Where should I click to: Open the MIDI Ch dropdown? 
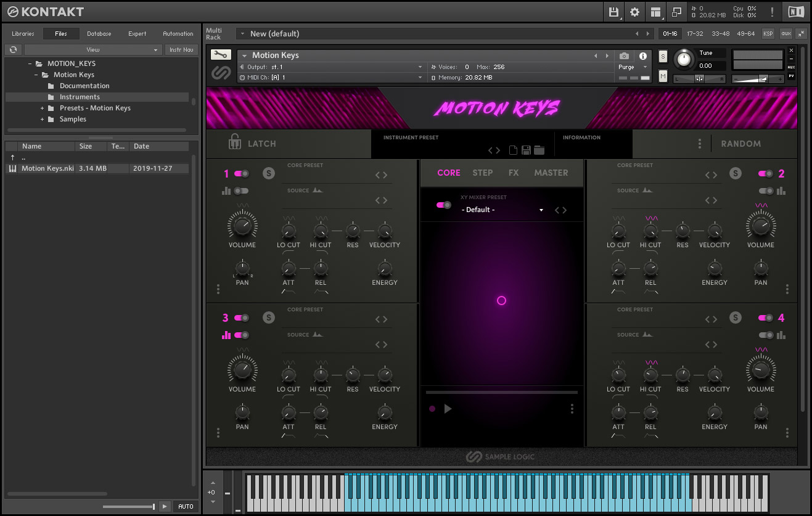tap(331, 78)
